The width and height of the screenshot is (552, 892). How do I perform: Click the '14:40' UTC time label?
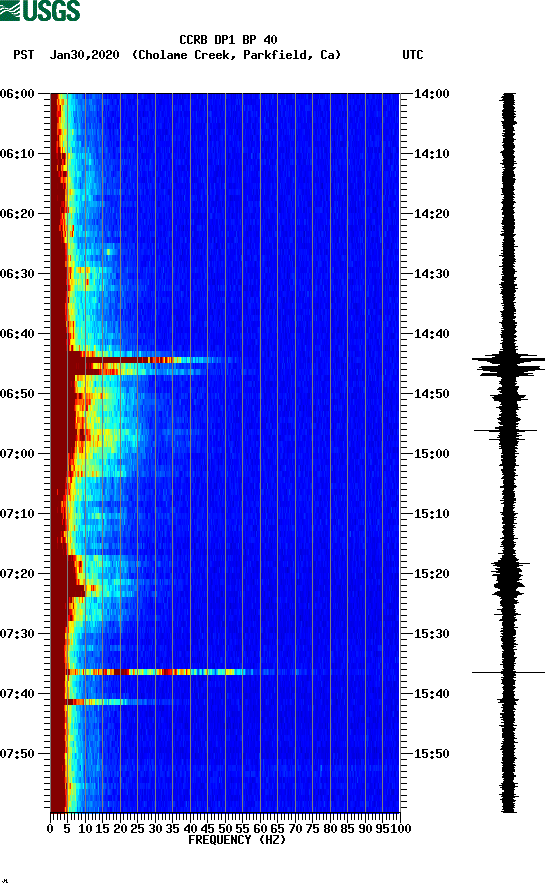[x=431, y=334]
